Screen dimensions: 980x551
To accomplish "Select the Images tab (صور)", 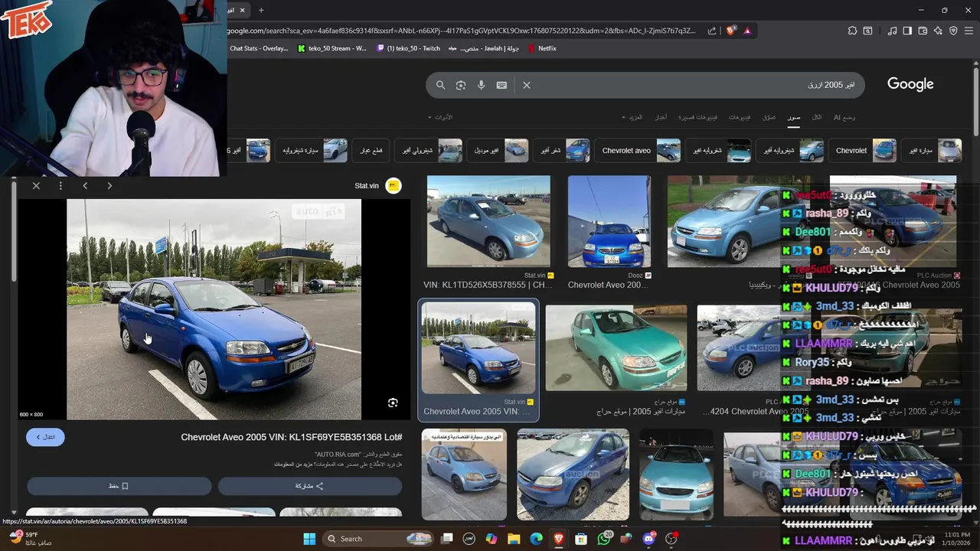I will coord(794,117).
